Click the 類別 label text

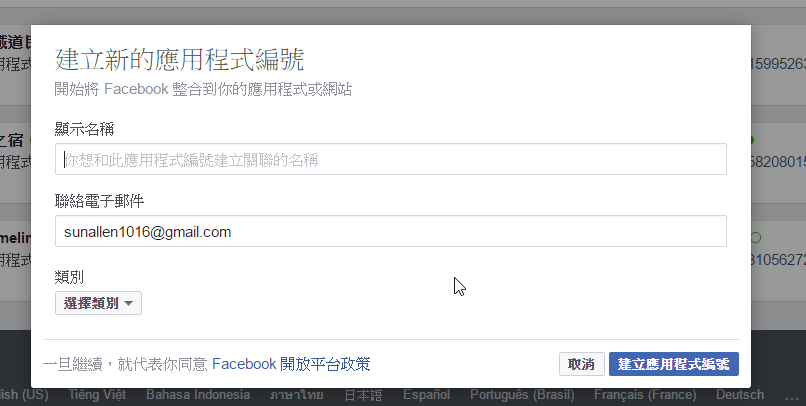pyautogui.click(x=69, y=278)
